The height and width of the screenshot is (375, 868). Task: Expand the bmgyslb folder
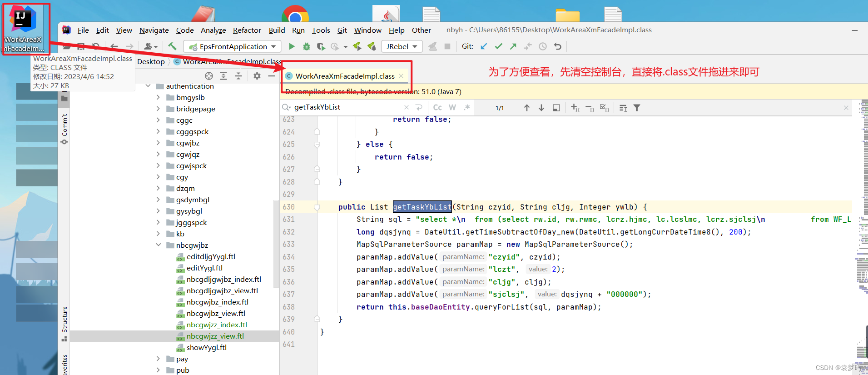point(158,97)
